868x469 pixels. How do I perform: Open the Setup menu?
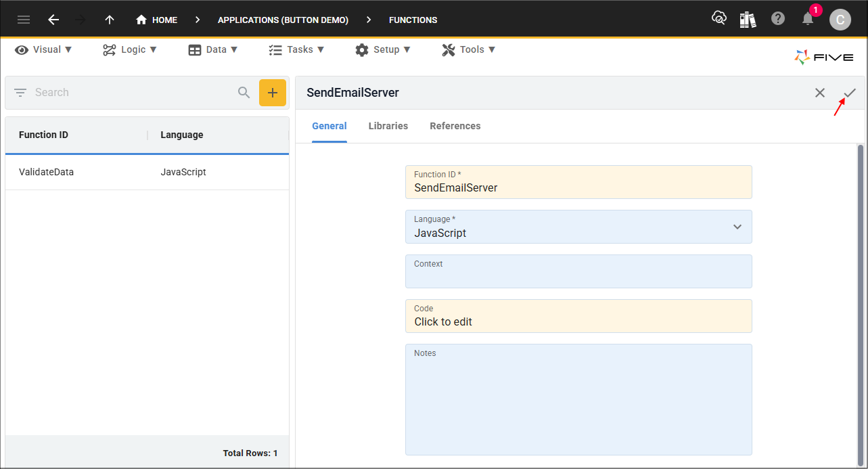pos(383,49)
